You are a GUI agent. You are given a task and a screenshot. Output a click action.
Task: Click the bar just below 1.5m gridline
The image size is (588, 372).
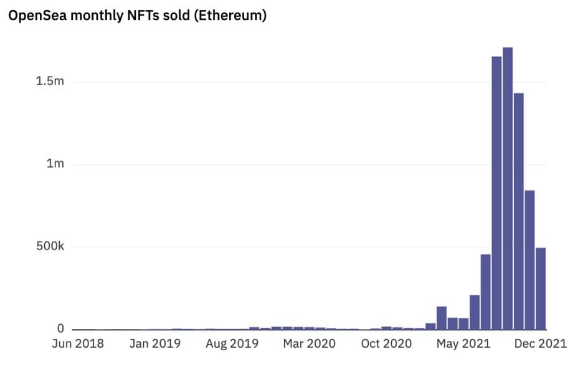pos(519,212)
